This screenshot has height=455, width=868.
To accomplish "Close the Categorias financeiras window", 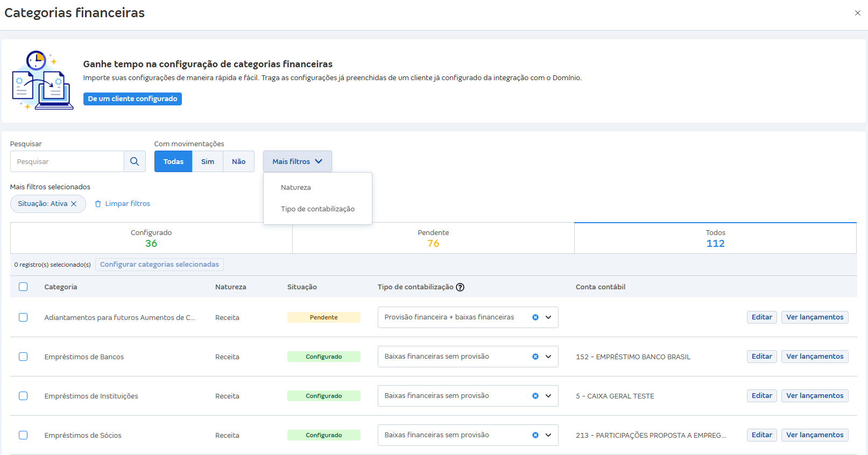I will click(x=857, y=13).
